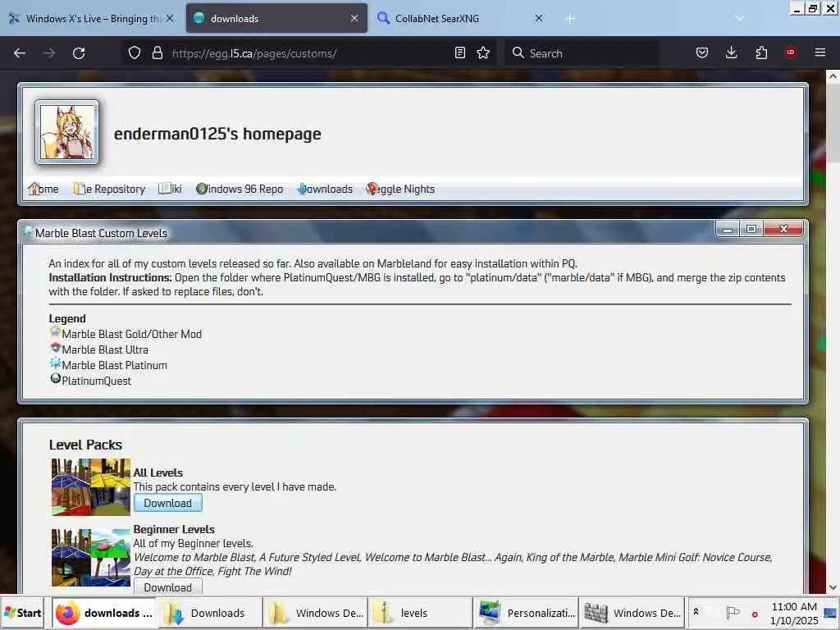Click the All Levels thumbnail image
840x630 pixels.
click(x=90, y=487)
